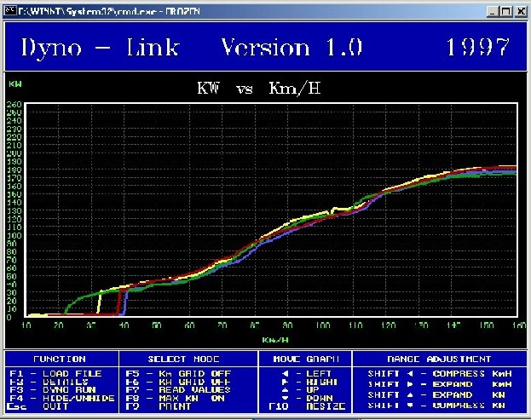
Task: Click 'F6 - KW GRID OFF' option
Action: [178, 382]
